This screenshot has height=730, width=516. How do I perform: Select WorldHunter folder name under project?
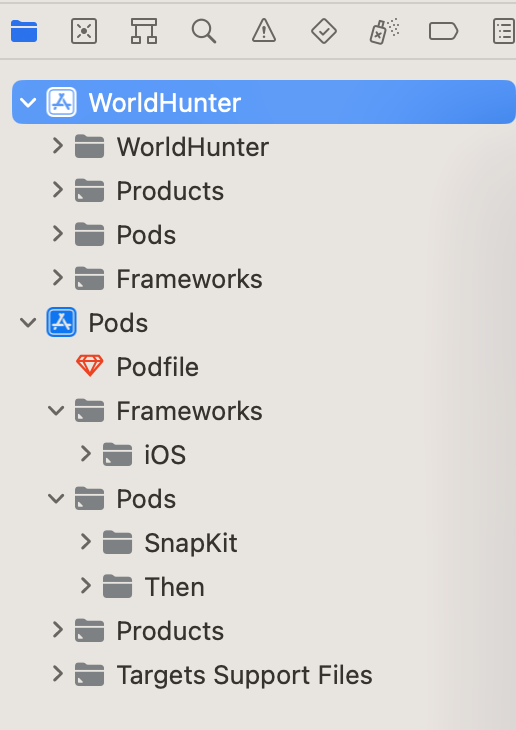(193, 147)
